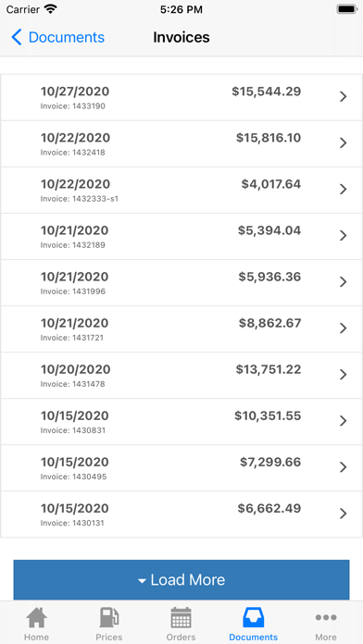
Task: View invoice 1431996 details
Action: coord(181,282)
